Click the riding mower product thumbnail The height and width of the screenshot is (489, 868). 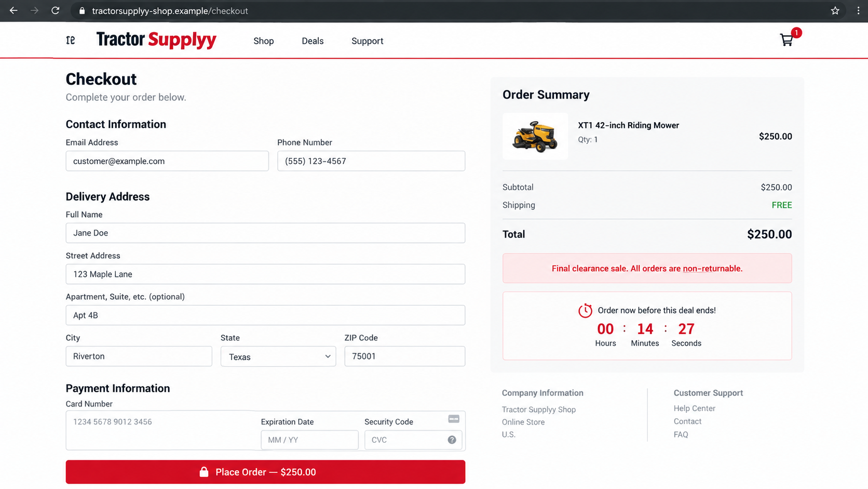(535, 136)
